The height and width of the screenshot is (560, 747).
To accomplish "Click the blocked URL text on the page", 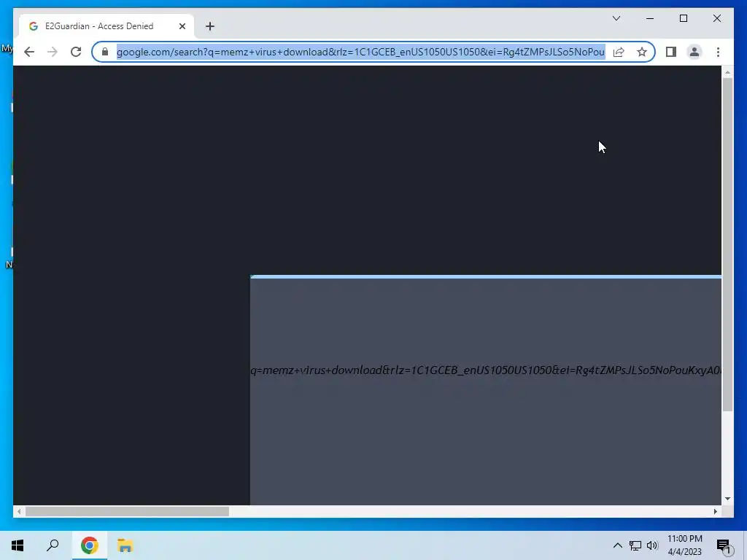I will [485, 370].
